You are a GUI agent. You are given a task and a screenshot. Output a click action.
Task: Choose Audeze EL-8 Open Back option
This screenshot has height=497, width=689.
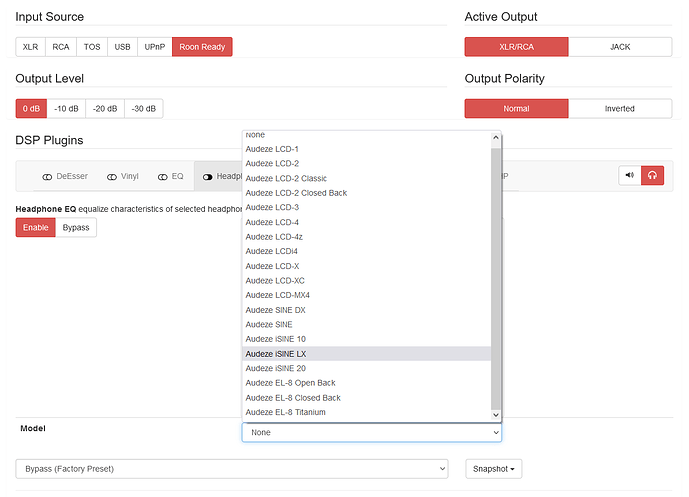click(x=366, y=383)
